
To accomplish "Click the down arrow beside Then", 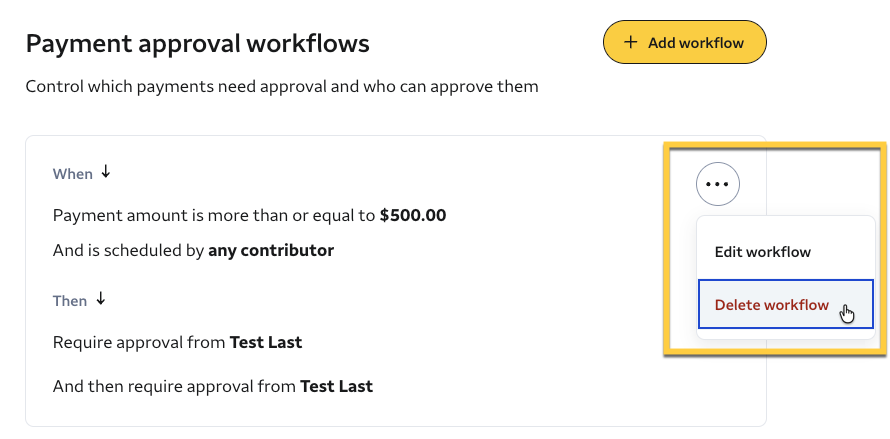I will point(101,299).
